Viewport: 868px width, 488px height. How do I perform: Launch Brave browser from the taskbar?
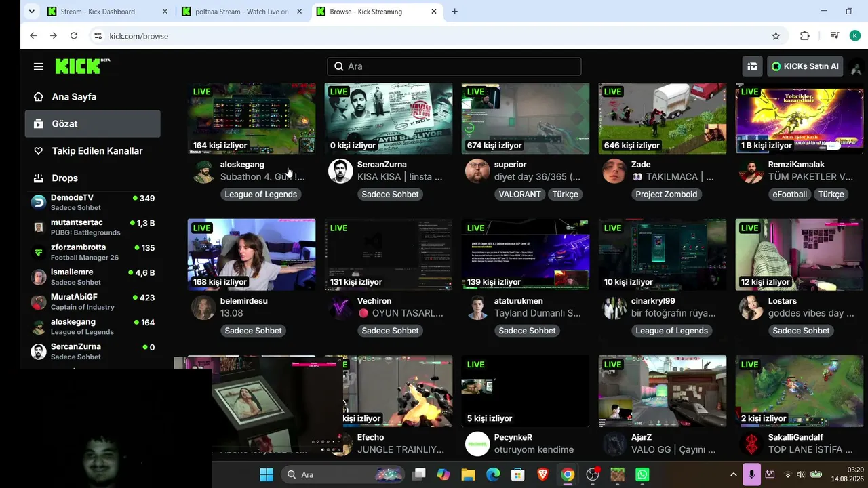click(542, 474)
